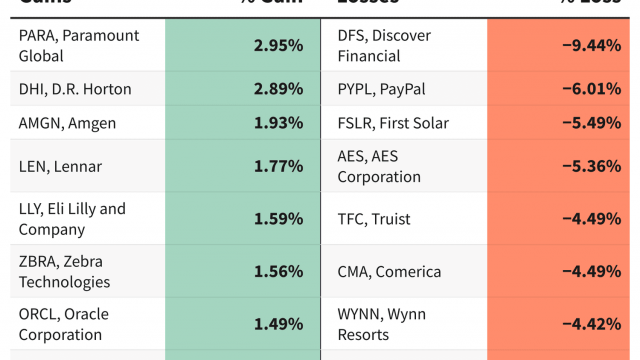
Task: Select ZBRA, Zebra Technologies cell
Action: pyautogui.click(x=88, y=271)
